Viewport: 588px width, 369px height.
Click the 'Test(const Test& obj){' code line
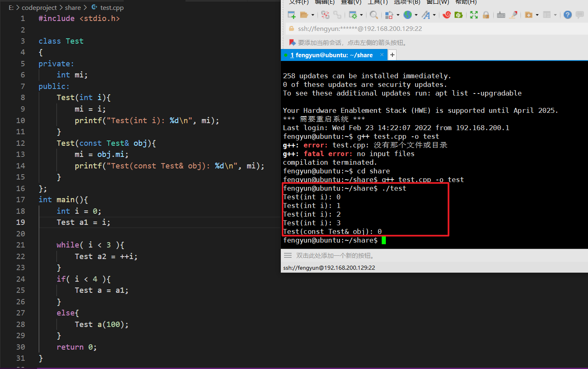[106, 143]
